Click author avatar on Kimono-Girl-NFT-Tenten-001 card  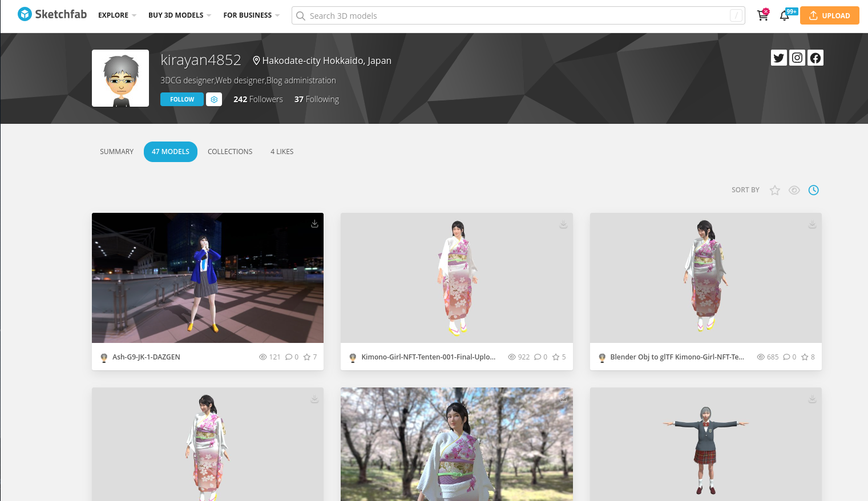pos(353,357)
